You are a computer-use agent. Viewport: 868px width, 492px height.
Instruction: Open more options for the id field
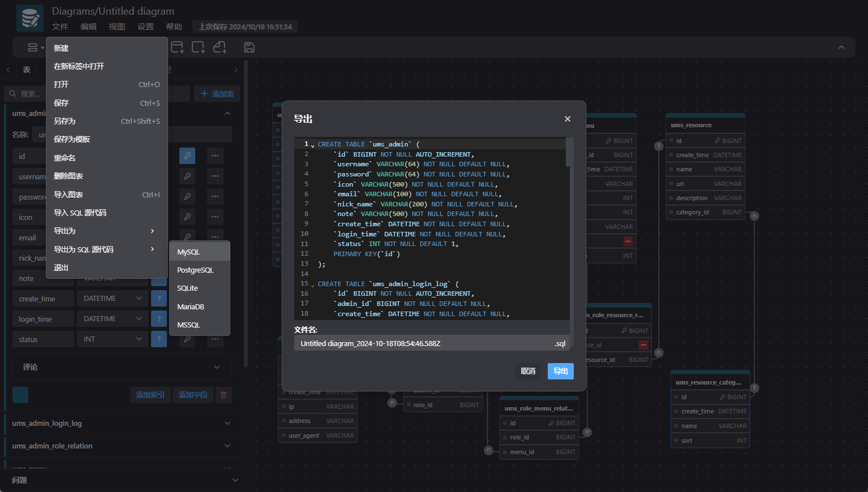tap(215, 156)
